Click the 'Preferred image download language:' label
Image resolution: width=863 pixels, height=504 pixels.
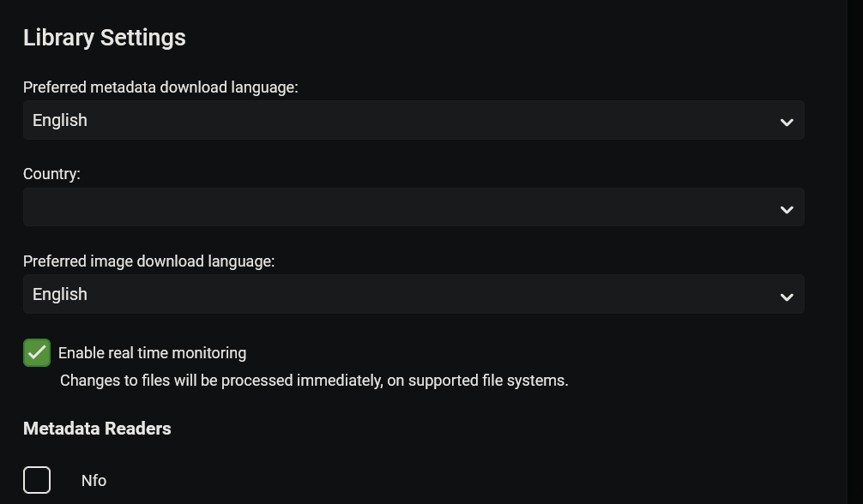148,261
